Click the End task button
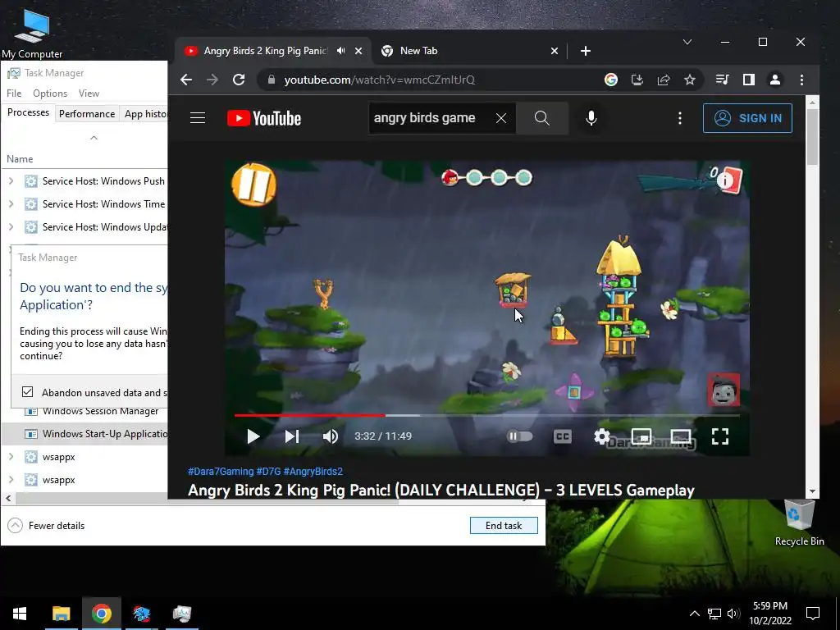 504,526
